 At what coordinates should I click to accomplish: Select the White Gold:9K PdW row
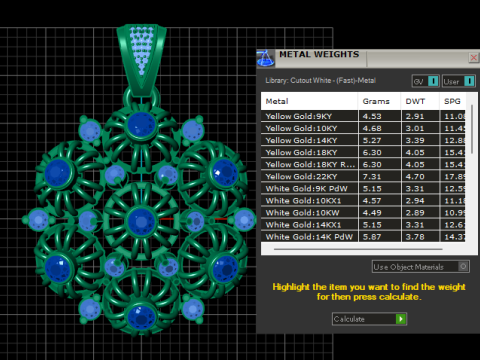tap(363, 188)
